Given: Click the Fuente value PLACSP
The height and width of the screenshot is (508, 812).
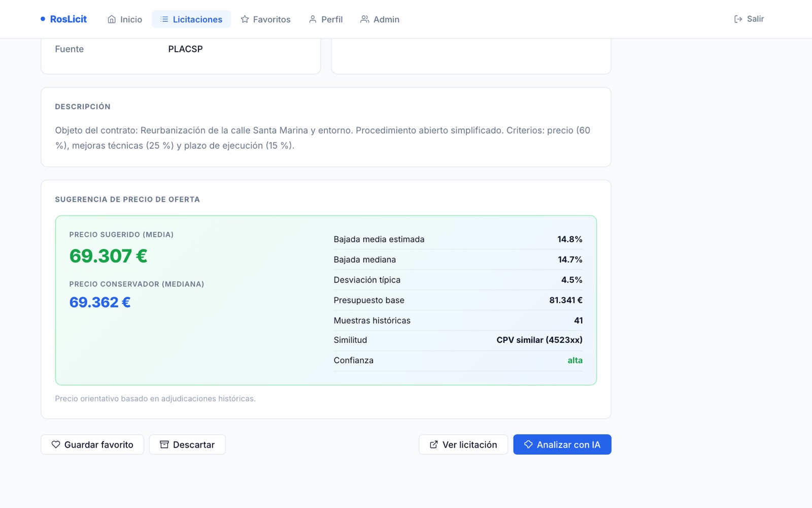Looking at the screenshot, I should 186,49.
